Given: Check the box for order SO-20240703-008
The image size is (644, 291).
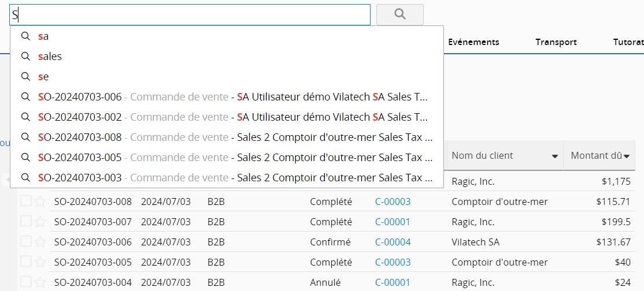Looking at the screenshot, I should point(25,202).
